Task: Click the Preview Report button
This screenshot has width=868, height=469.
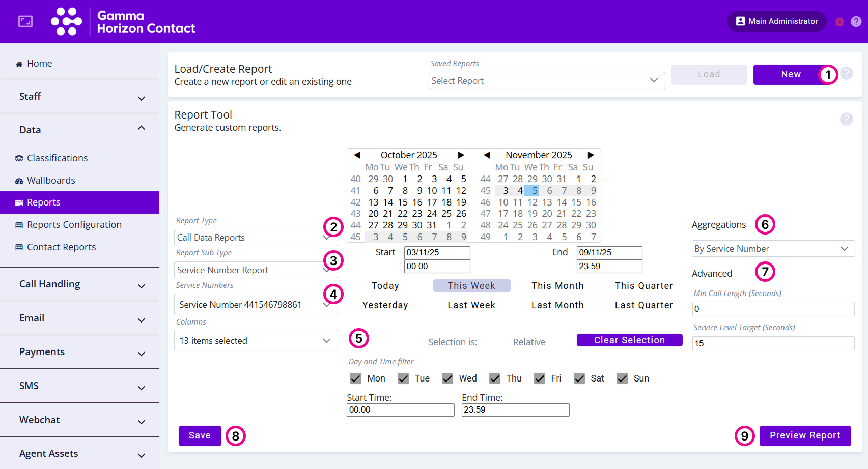Action: pos(804,436)
